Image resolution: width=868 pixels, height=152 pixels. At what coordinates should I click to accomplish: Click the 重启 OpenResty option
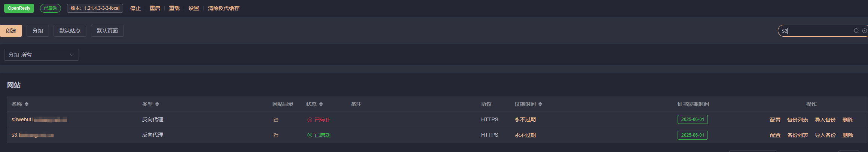pos(155,8)
